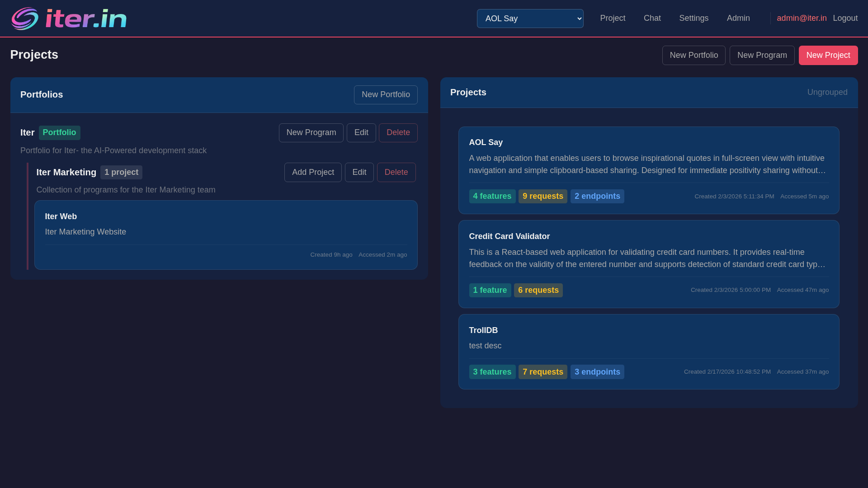Click the admin@iter.in account link
Viewport: 868px width, 488px height.
[x=802, y=18]
